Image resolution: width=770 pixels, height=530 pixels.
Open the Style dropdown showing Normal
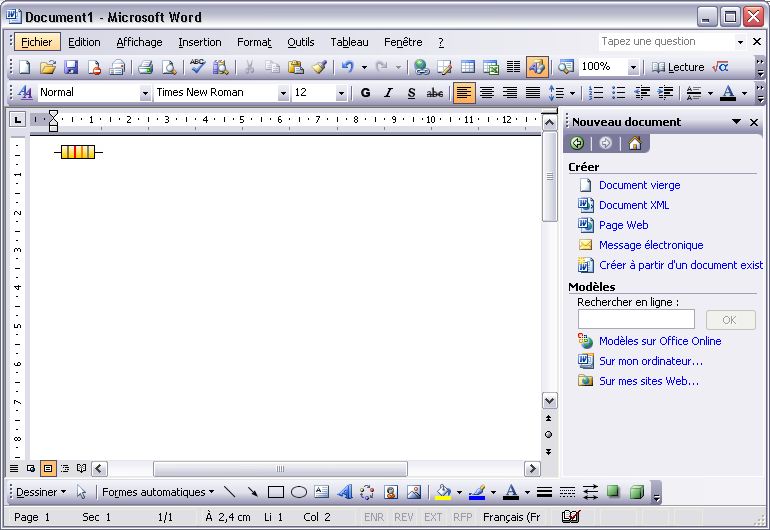pos(145,93)
